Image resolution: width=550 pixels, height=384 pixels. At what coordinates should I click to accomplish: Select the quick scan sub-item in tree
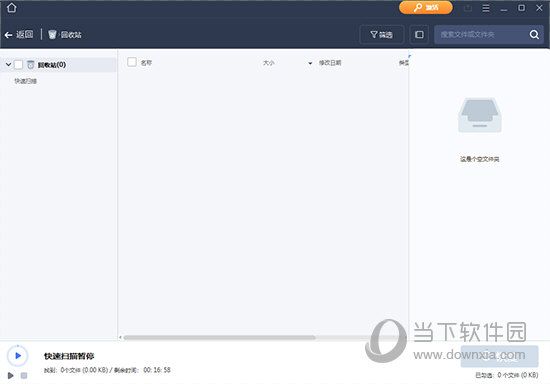click(x=25, y=81)
